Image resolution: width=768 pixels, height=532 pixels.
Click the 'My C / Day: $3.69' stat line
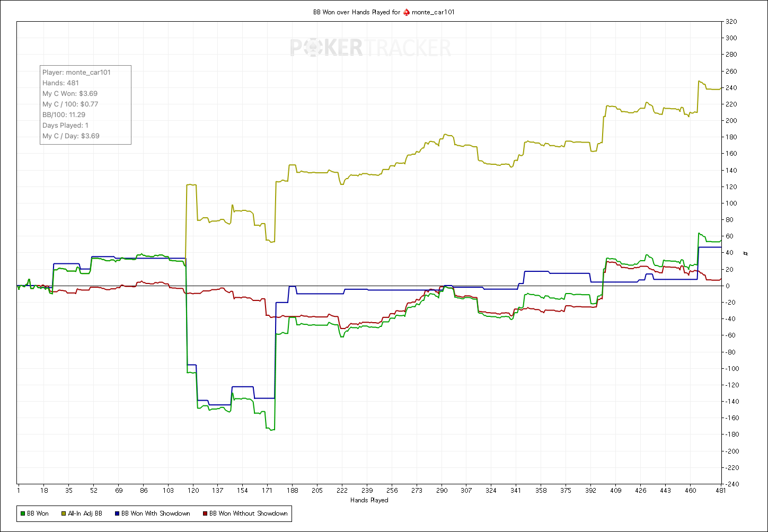pyautogui.click(x=71, y=136)
